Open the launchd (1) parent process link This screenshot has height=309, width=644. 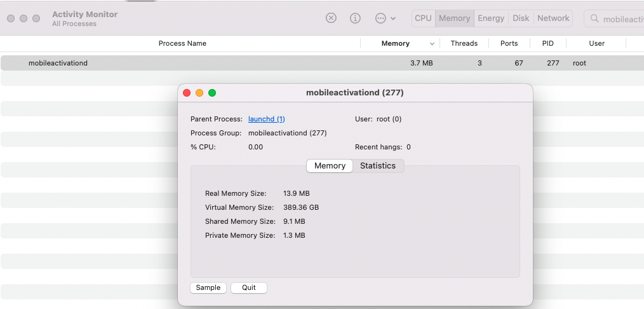(266, 119)
